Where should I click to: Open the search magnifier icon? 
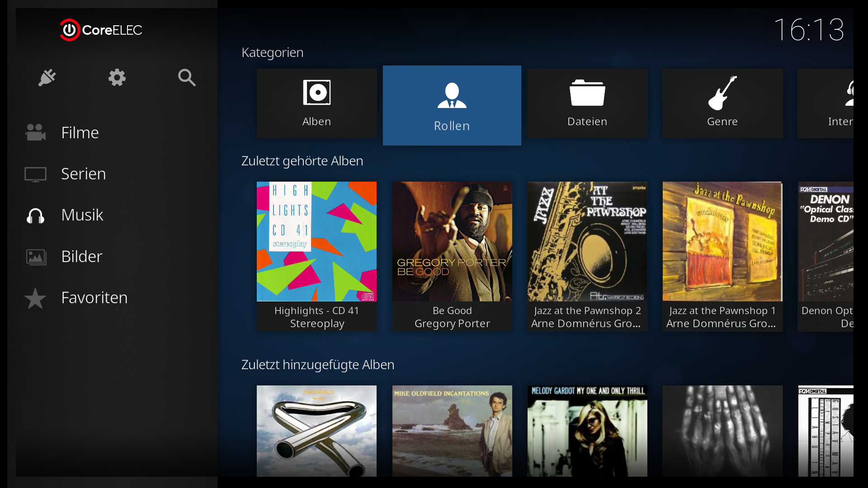click(187, 78)
